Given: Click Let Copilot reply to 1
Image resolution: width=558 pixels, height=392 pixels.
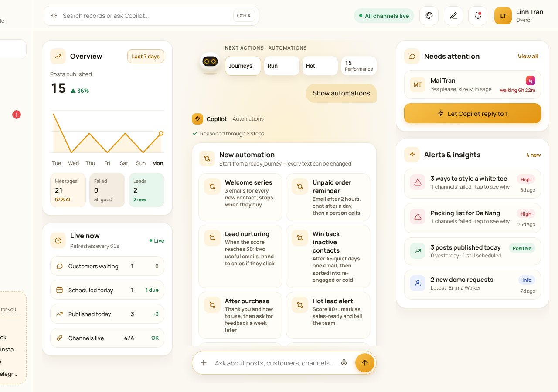Looking at the screenshot, I should pyautogui.click(x=473, y=113).
